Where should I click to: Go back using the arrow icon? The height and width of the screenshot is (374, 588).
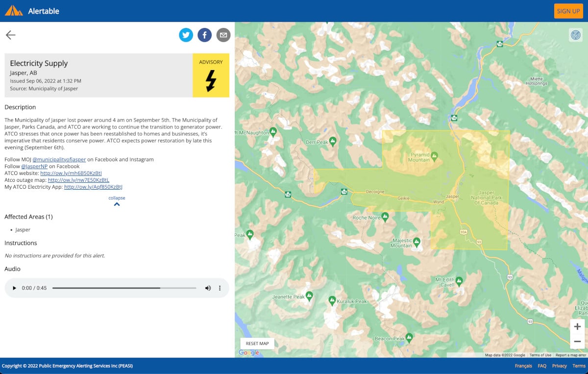[10, 35]
